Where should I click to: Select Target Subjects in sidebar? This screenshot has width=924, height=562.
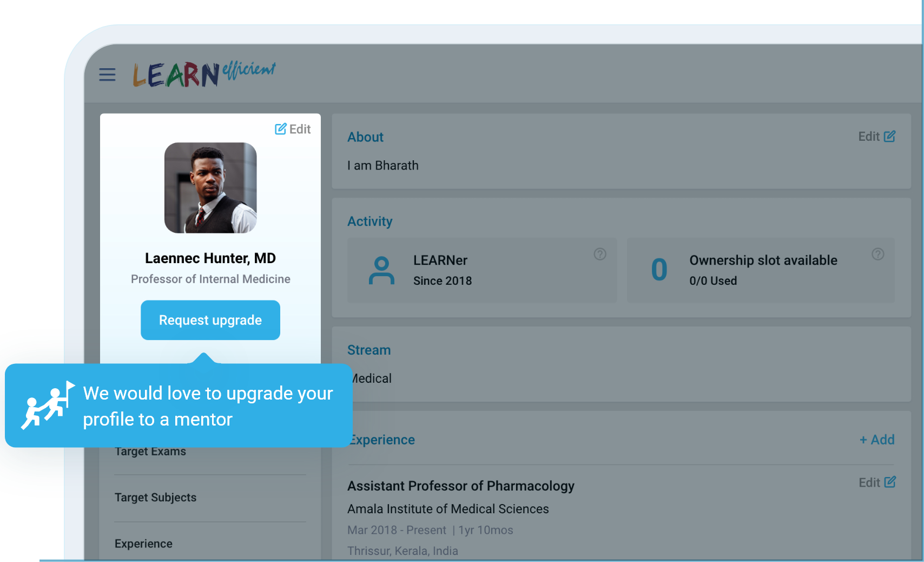[x=155, y=498]
